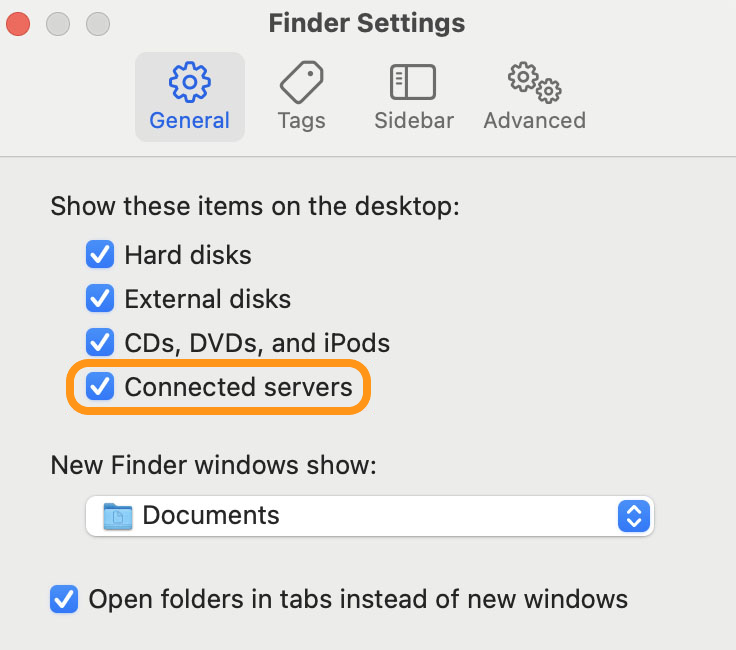This screenshot has height=650, width=736.
Task: Open the Sidebar panel icon
Action: coord(413,82)
